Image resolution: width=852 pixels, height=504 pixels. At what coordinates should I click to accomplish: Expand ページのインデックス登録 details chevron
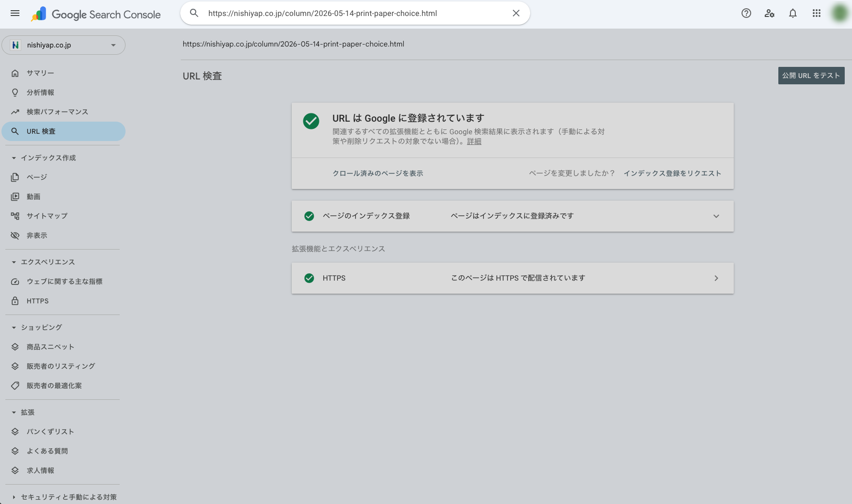pyautogui.click(x=716, y=216)
